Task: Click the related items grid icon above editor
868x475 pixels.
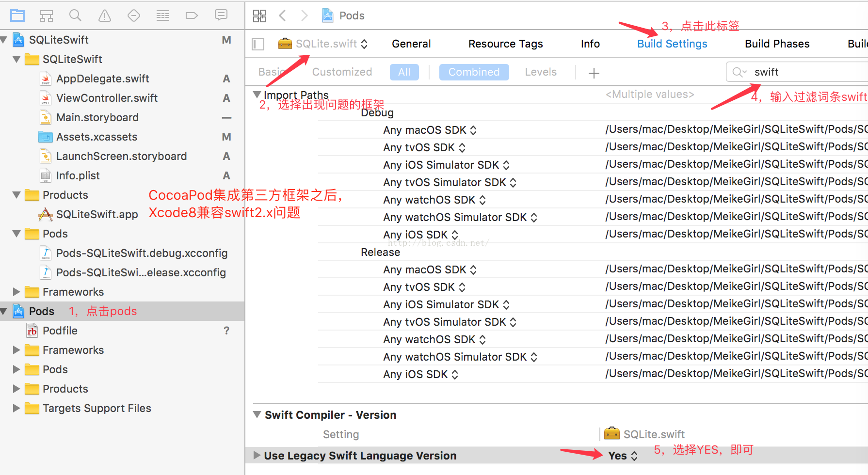Action: (x=259, y=15)
